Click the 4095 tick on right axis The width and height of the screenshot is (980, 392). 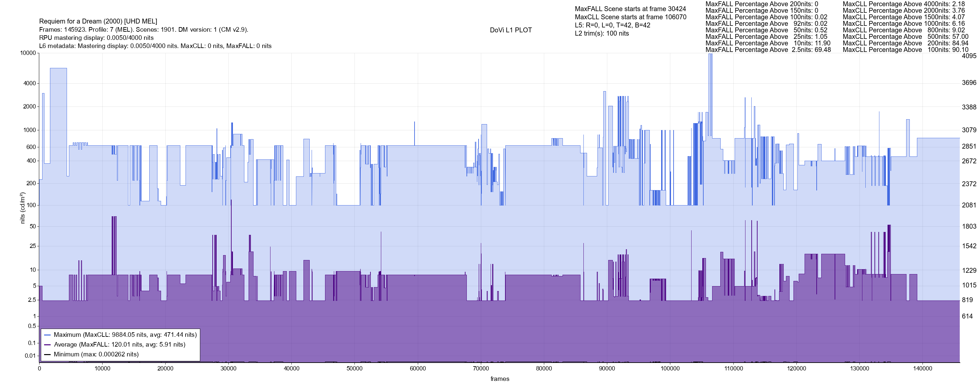(x=969, y=56)
